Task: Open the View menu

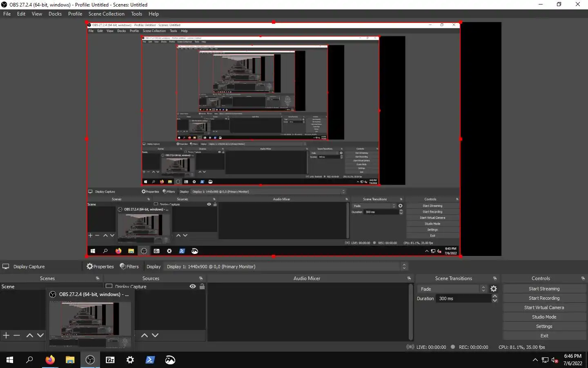Action: tap(37, 14)
